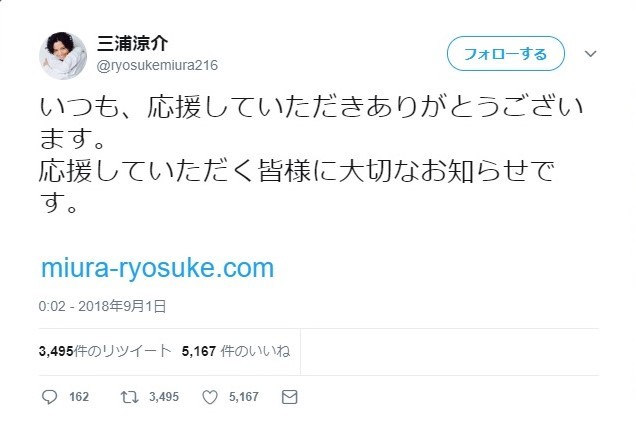
Task: Open the miura-ryosuke.com link
Action: tap(157, 268)
